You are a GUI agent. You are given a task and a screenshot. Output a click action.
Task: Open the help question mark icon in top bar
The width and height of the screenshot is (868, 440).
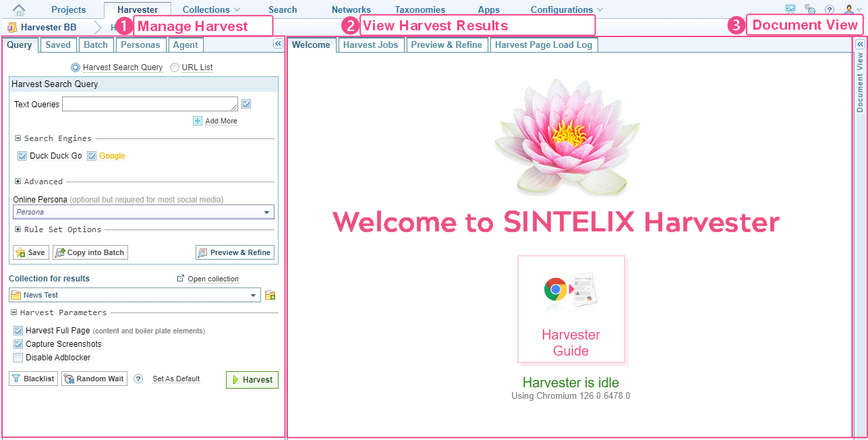pos(830,9)
